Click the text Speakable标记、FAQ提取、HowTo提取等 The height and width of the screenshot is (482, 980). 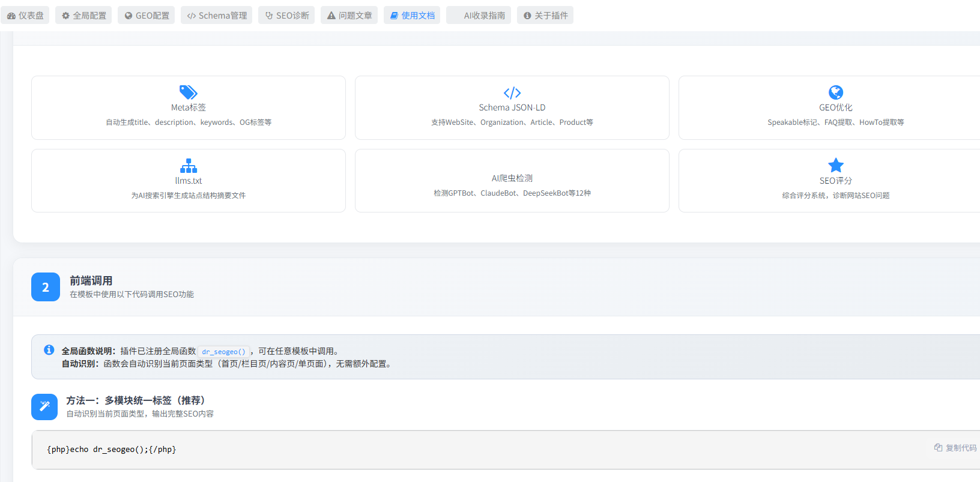[x=836, y=122]
